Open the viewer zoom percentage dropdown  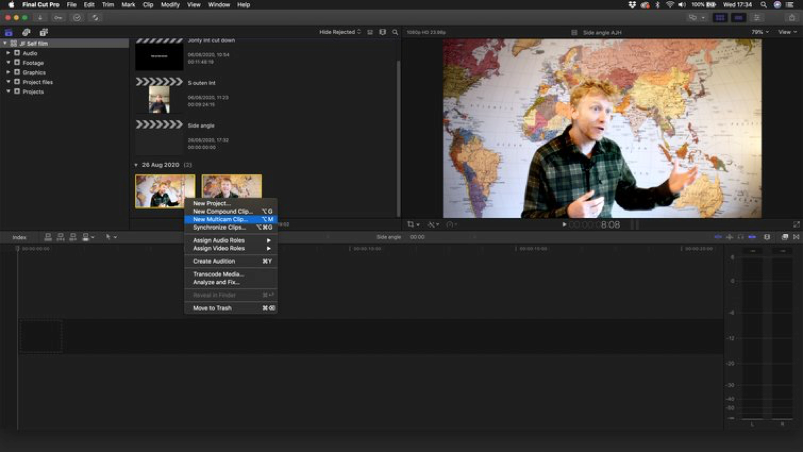coord(758,32)
